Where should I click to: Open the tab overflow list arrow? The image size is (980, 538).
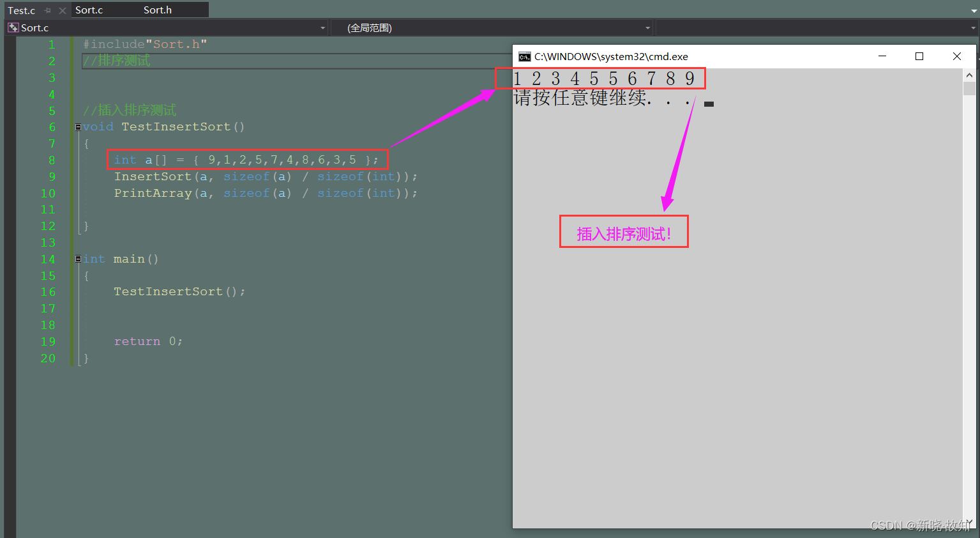tap(973, 11)
